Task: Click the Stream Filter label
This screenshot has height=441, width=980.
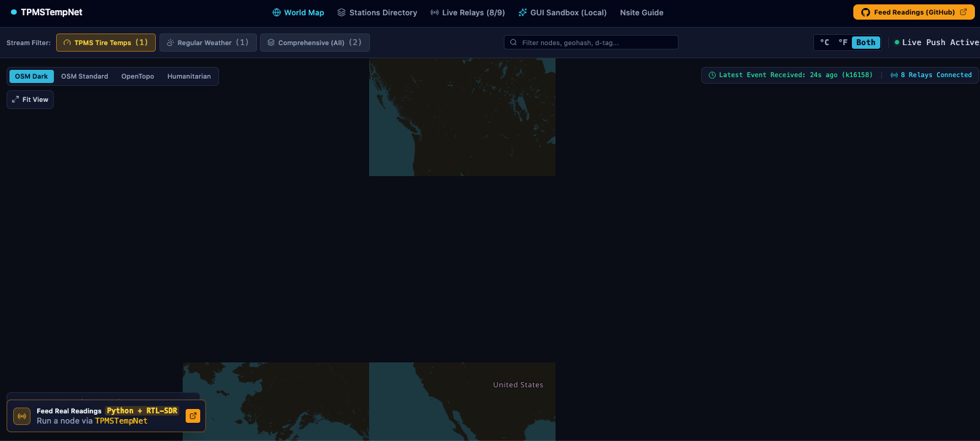Action: [x=28, y=43]
